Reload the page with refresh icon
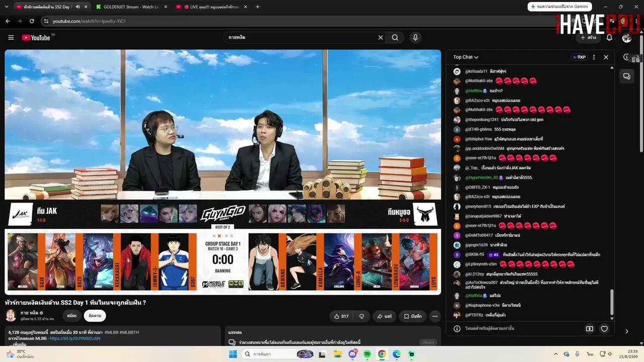The image size is (644, 362). click(32, 21)
